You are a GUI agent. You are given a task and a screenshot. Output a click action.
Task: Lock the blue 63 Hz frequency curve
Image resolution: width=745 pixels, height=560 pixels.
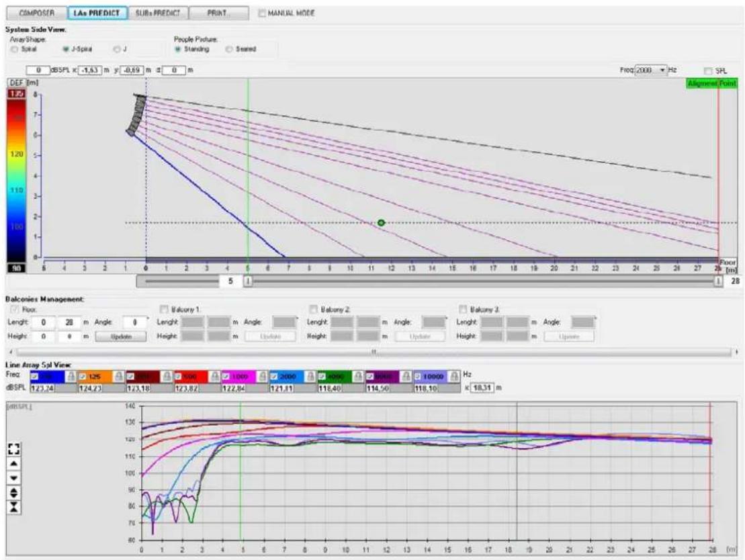[x=71, y=377]
